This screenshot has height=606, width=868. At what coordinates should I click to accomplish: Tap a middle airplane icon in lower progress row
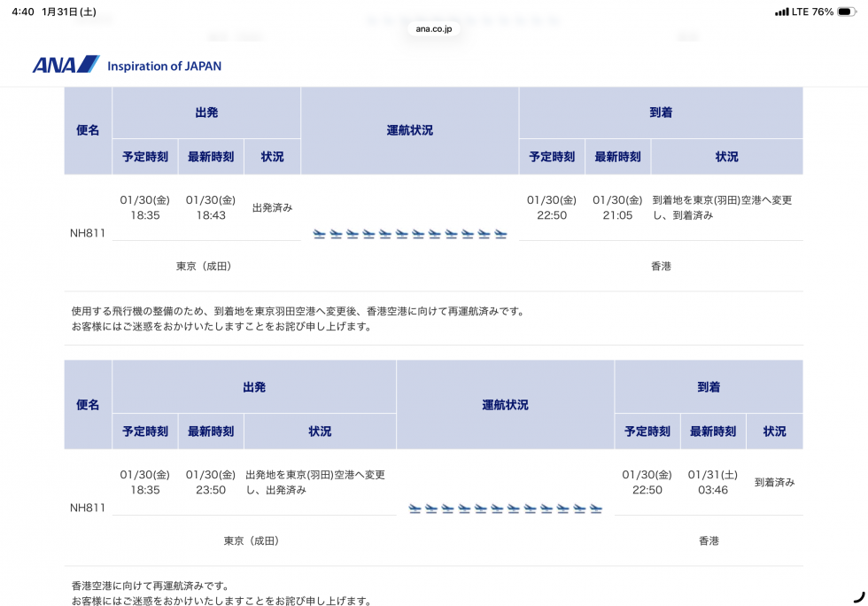tap(503, 509)
